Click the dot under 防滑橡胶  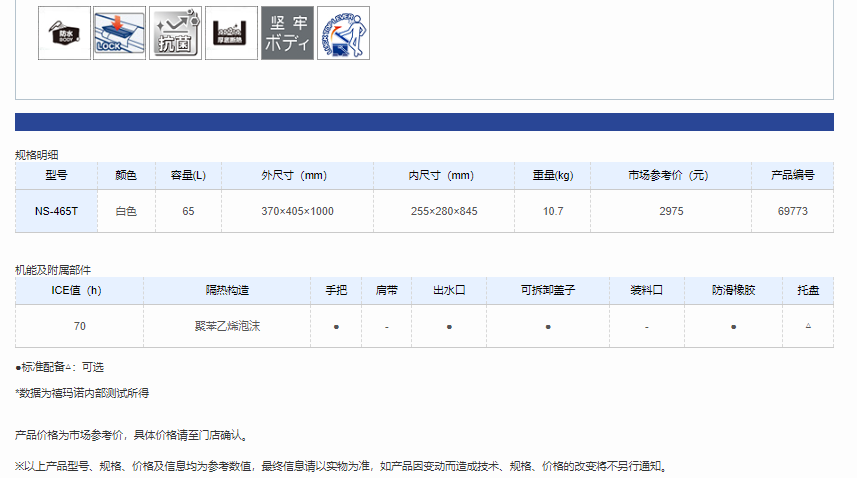pyautogui.click(x=733, y=327)
